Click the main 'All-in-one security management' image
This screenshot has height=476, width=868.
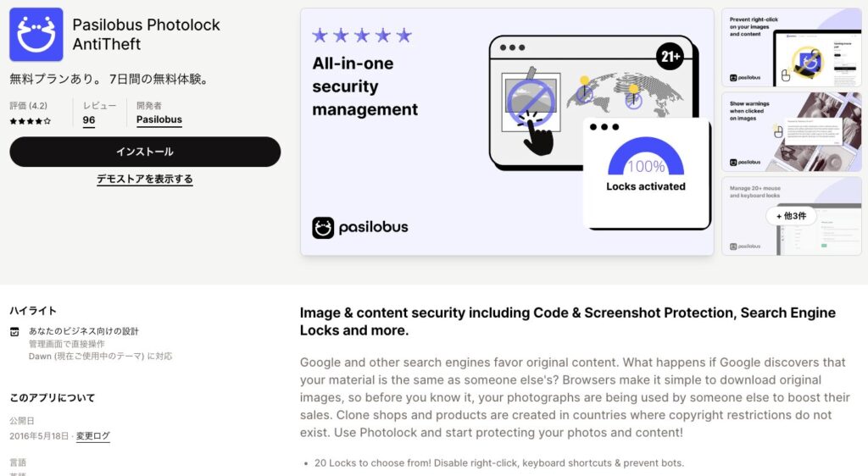(507, 131)
